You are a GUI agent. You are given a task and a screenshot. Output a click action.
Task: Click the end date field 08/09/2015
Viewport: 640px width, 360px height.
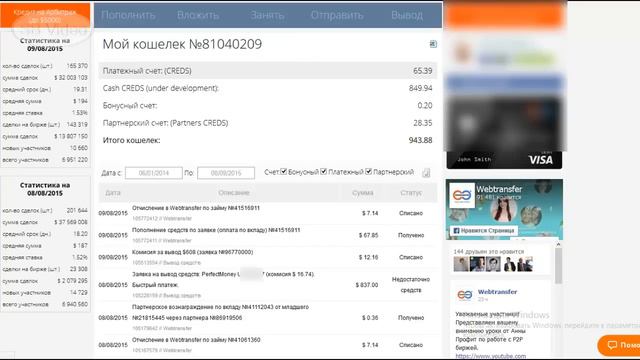point(226,173)
